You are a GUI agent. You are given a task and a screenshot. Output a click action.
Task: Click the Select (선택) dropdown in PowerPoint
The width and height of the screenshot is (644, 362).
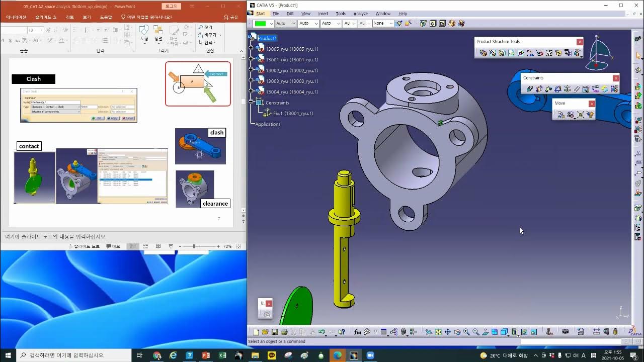click(206, 43)
